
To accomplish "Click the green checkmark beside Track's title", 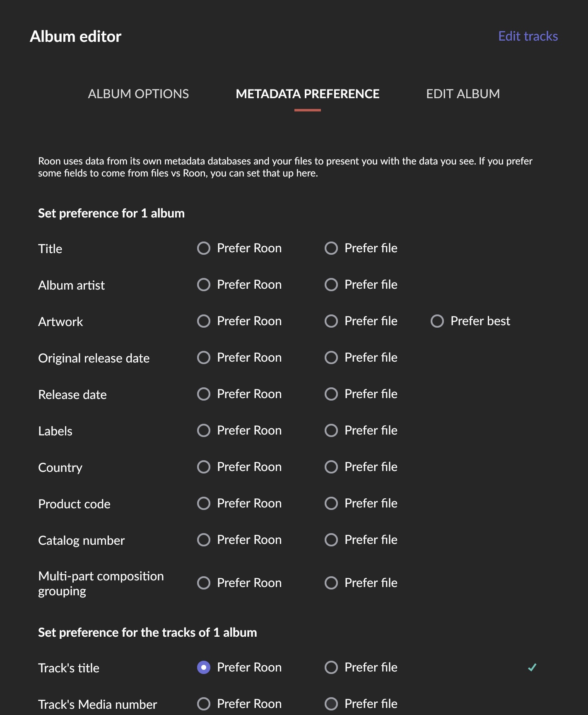I will pos(532,667).
